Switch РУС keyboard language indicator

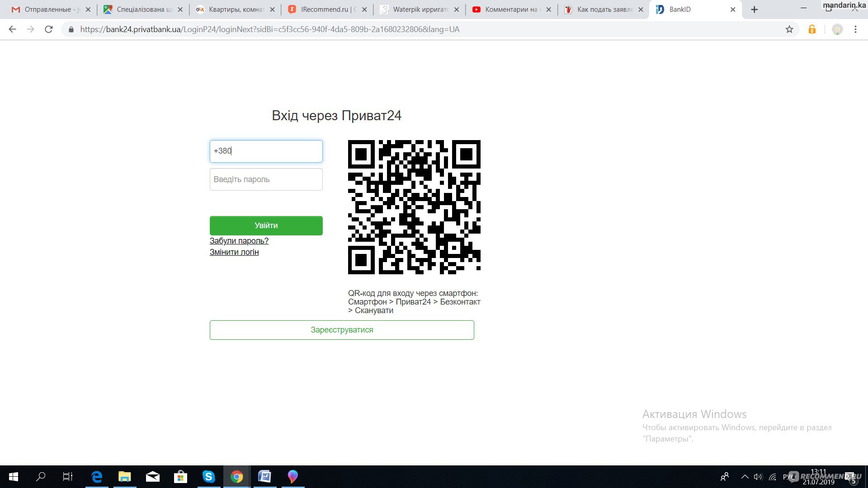[x=788, y=477]
